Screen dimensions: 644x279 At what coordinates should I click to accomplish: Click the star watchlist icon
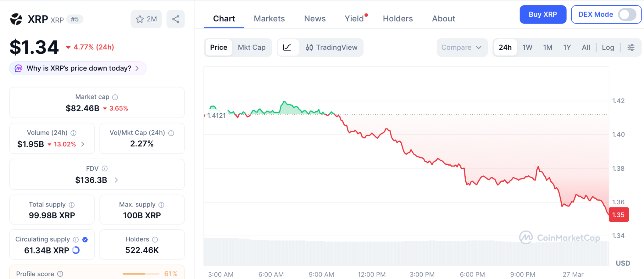tap(140, 19)
